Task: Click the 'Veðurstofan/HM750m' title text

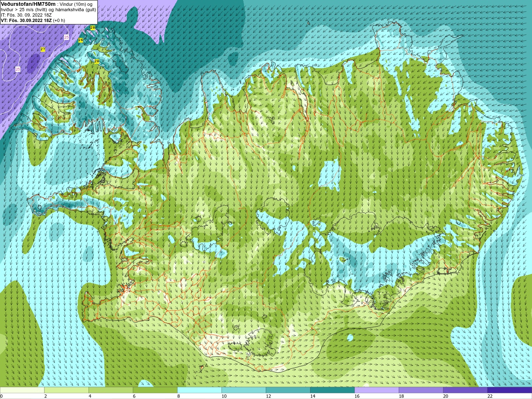Action: tap(28, 4)
